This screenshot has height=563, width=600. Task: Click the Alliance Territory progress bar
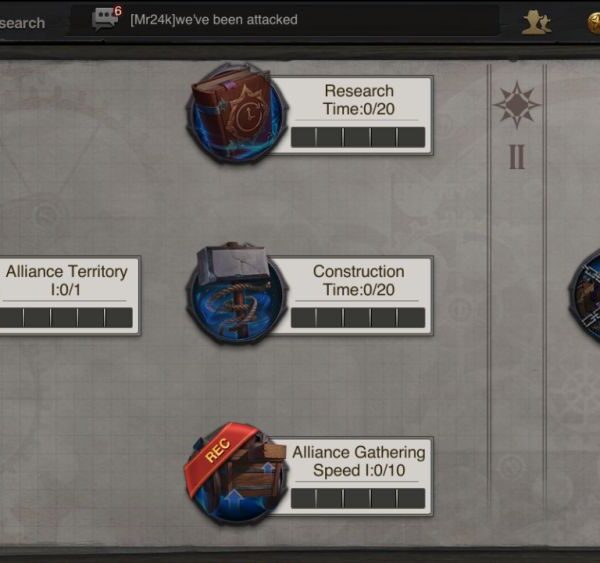tap(66, 318)
